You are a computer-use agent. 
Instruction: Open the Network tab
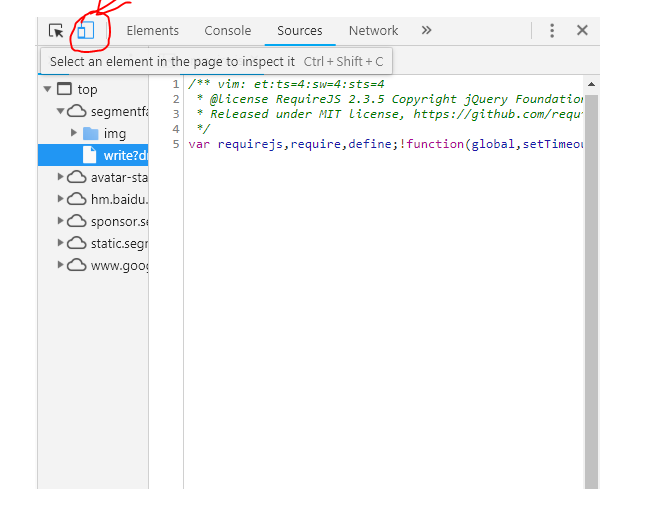point(373,31)
